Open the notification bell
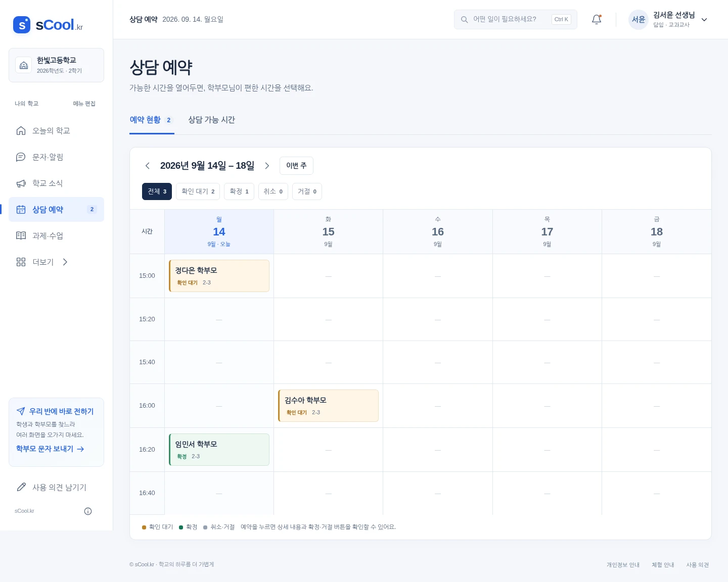The width and height of the screenshot is (728, 582). [597, 19]
